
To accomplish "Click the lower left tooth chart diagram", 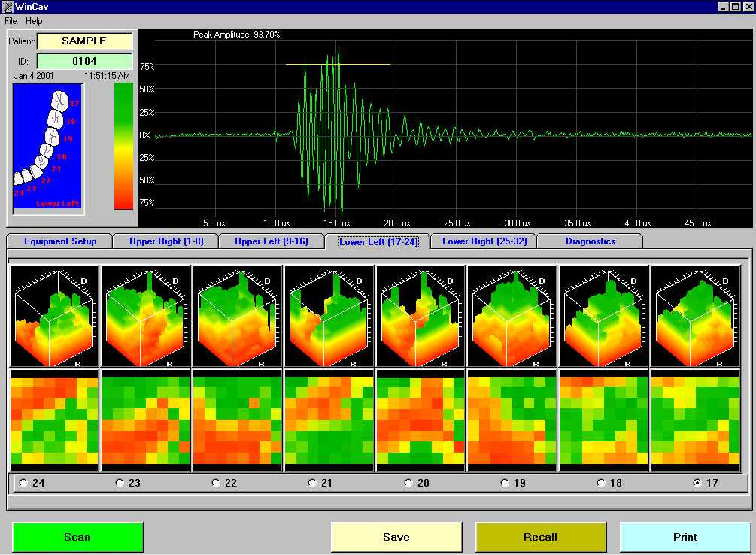I will coord(48,148).
